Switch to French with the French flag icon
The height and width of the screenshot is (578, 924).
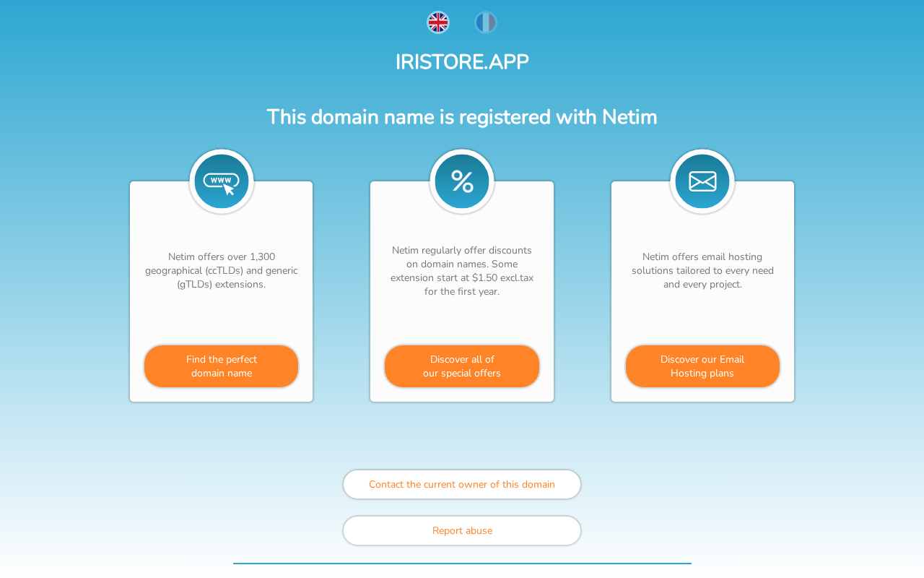click(486, 22)
